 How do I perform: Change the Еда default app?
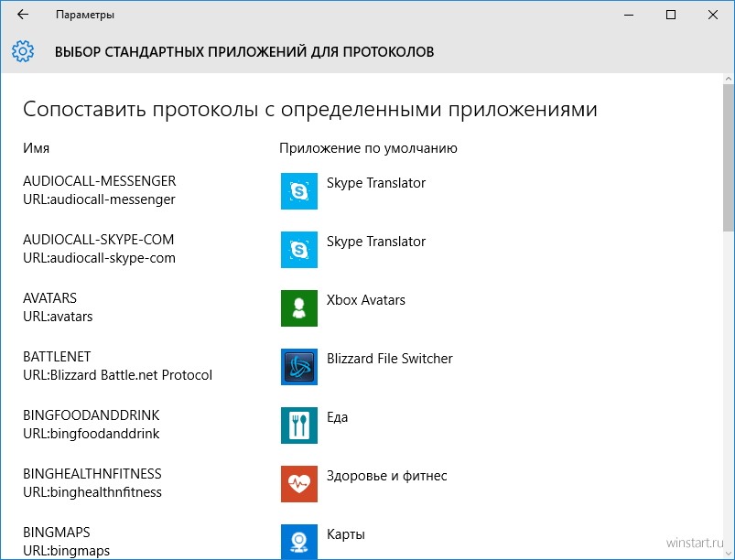coord(337,417)
